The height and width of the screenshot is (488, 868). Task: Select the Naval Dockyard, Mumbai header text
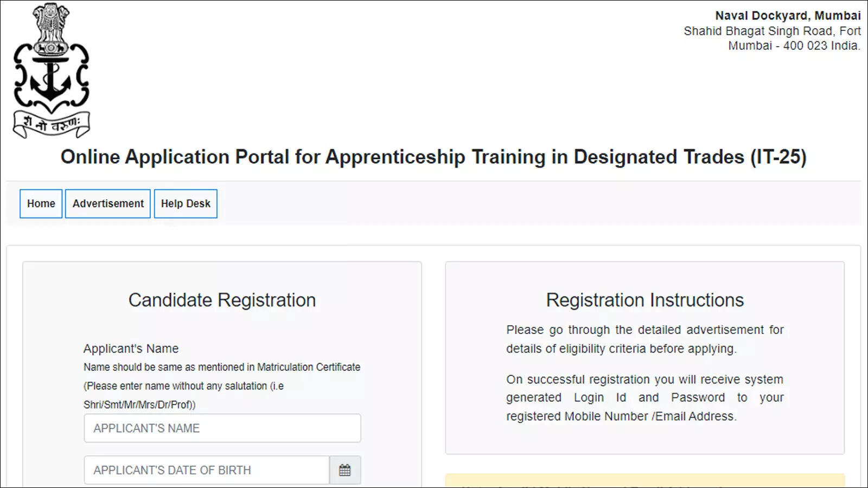coord(788,16)
